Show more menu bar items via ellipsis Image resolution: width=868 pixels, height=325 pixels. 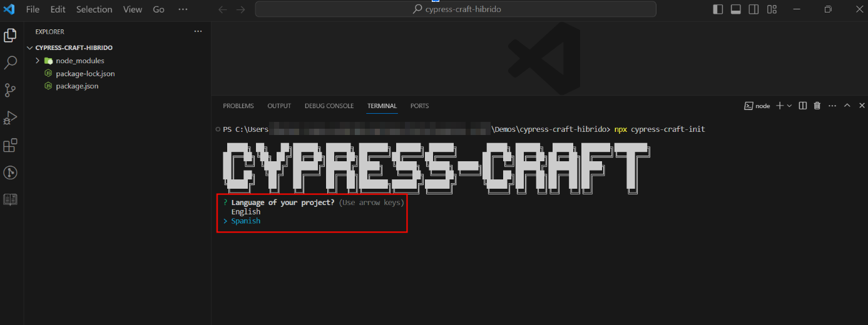[x=183, y=9]
